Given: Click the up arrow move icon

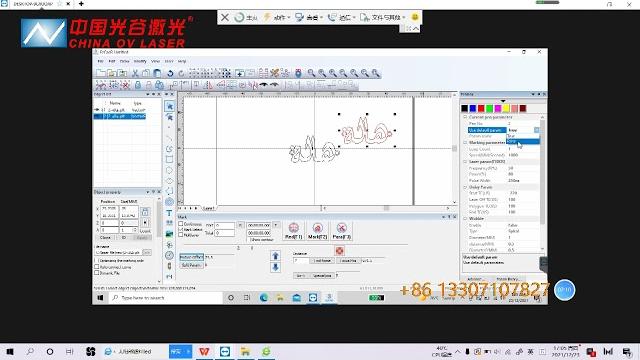Looking at the screenshot, I should click(276, 256).
